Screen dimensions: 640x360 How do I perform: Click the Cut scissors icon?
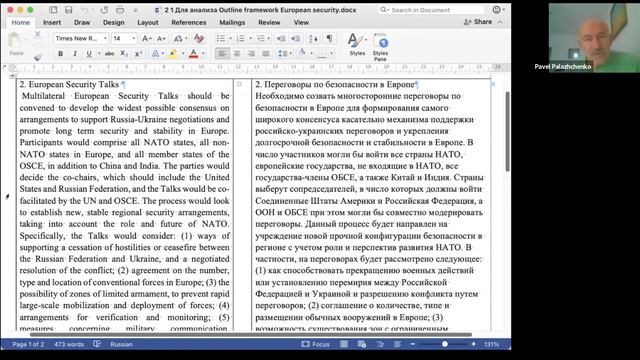pos(38,35)
